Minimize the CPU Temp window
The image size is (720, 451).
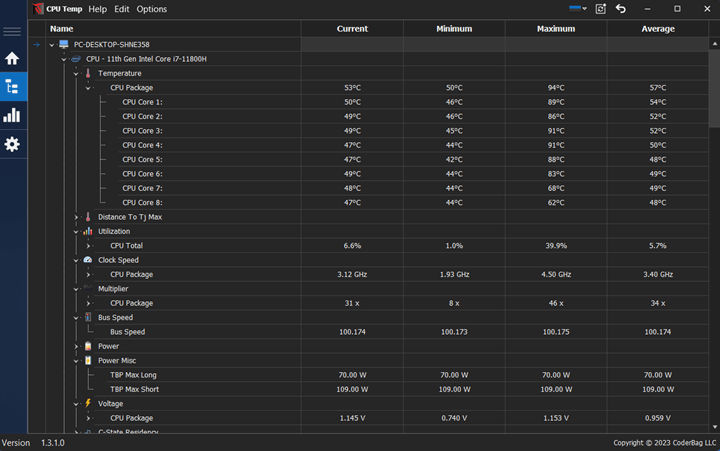[647, 9]
